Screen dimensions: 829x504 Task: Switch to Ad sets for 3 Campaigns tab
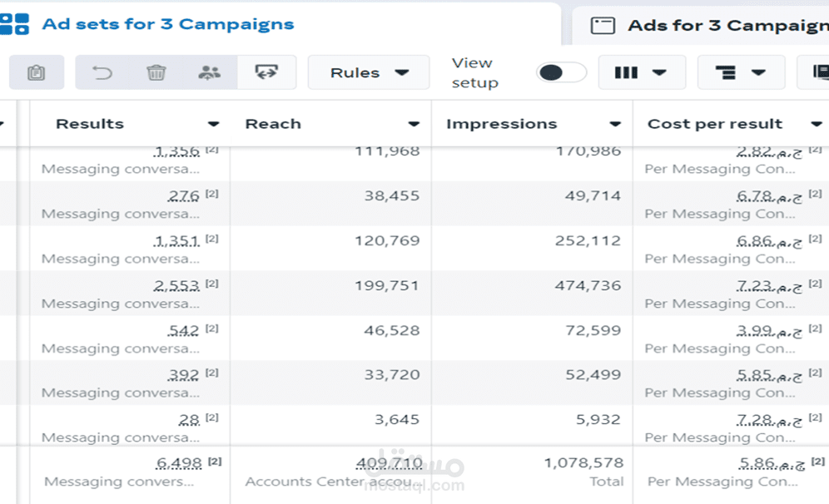[x=167, y=24]
